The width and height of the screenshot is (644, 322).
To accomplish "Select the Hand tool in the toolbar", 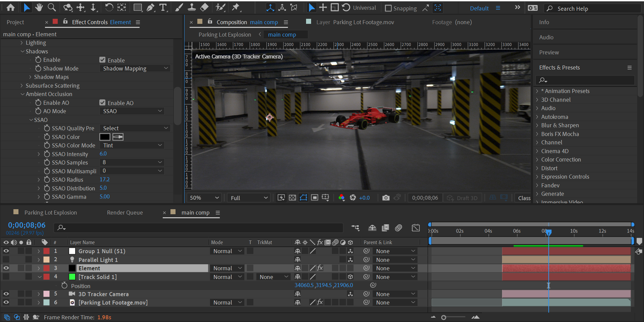I will coord(40,7).
